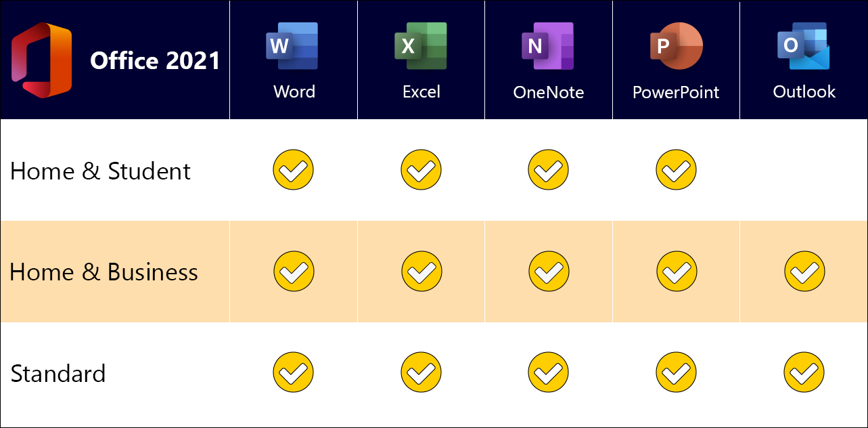The width and height of the screenshot is (868, 428).
Task: Click the Office 2021 title text
Action: [x=156, y=61]
